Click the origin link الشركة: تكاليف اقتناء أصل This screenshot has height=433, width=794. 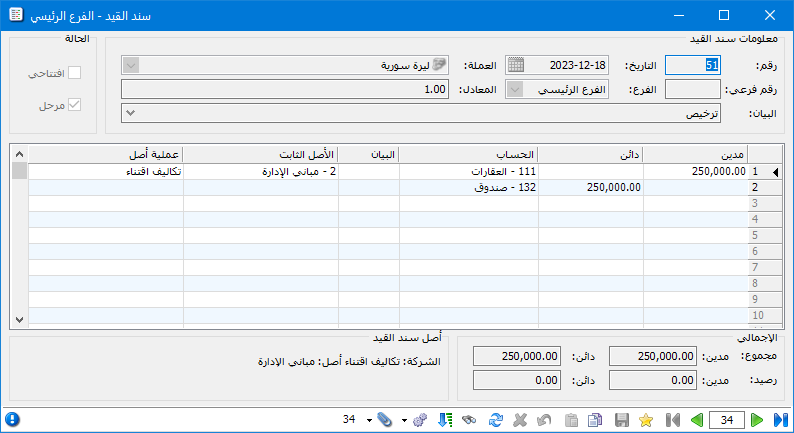coord(349,362)
